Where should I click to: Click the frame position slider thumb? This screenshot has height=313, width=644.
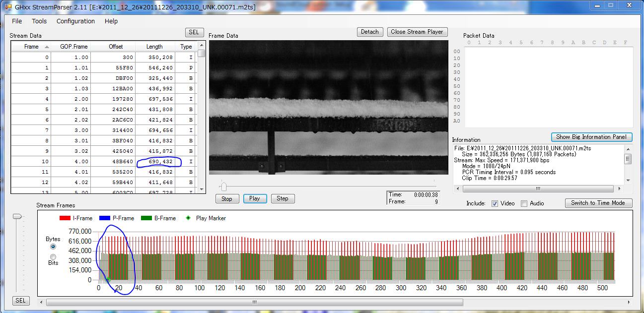tap(223, 187)
